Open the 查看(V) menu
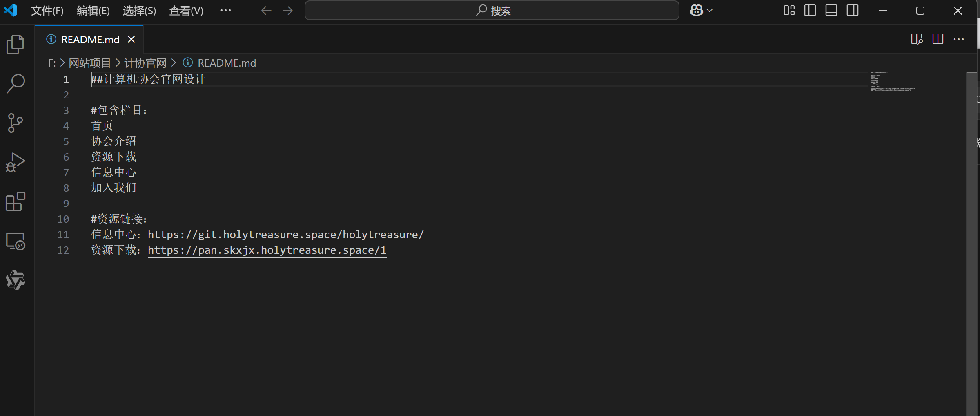The height and width of the screenshot is (416, 980). (x=186, y=11)
